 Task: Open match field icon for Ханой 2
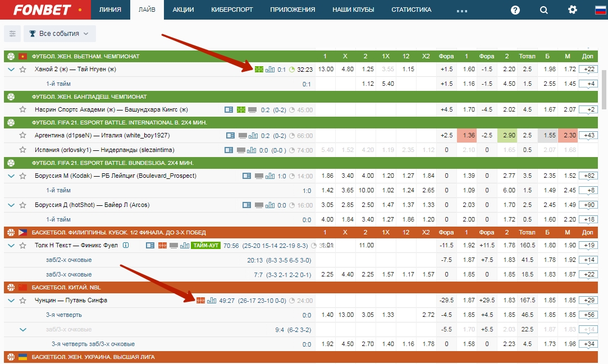pos(259,70)
